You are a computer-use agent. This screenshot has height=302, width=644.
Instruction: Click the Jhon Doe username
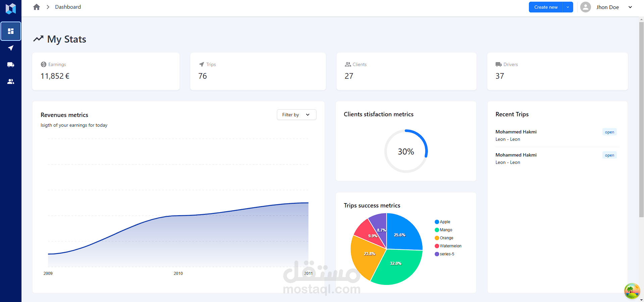point(607,7)
